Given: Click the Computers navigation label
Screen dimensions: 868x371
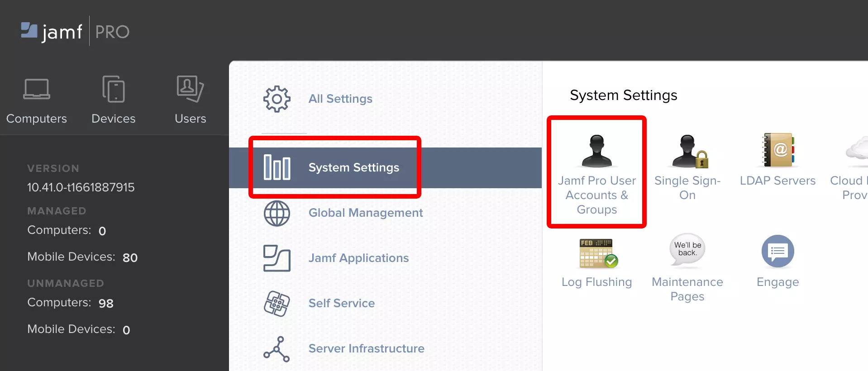Looking at the screenshot, I should 37,119.
